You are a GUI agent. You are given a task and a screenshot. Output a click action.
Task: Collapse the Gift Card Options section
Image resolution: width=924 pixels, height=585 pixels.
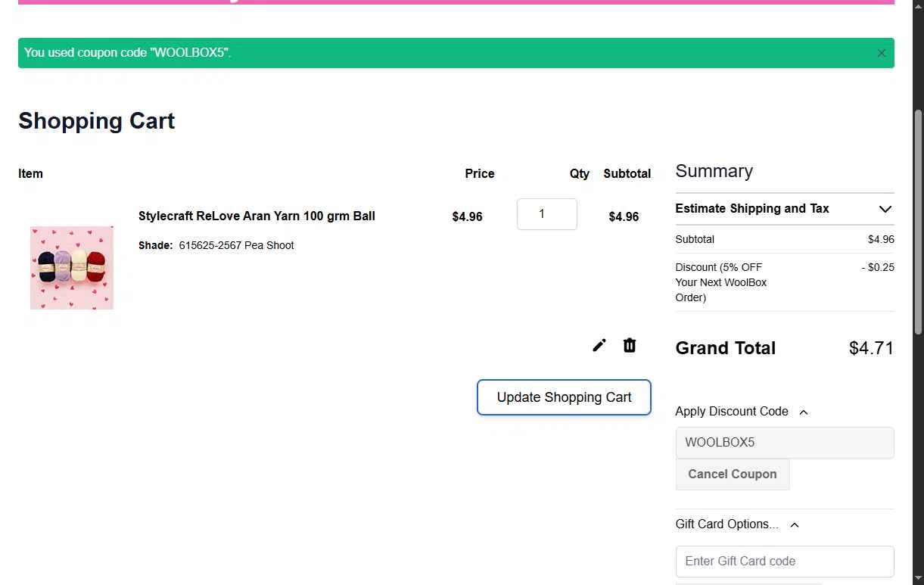pos(794,524)
